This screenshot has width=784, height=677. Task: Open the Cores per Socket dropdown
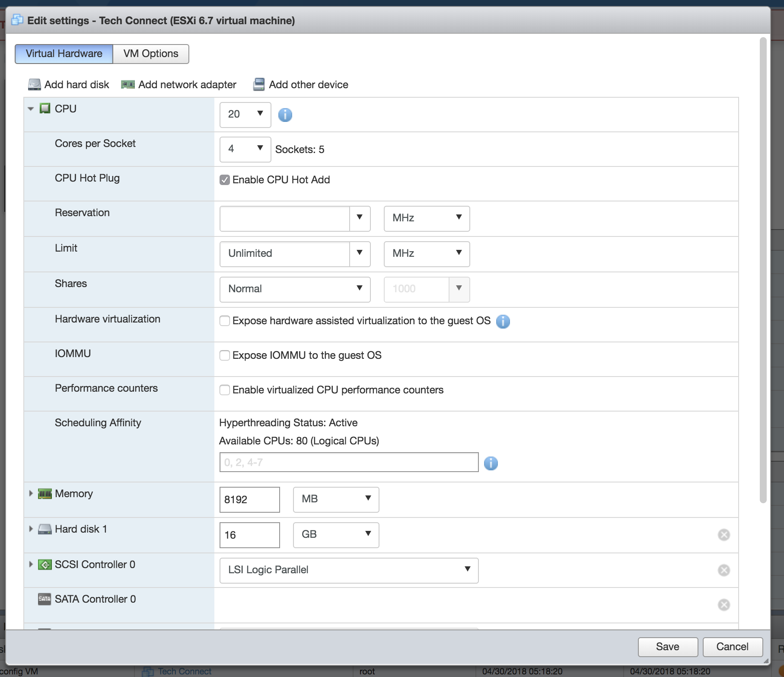click(x=245, y=149)
